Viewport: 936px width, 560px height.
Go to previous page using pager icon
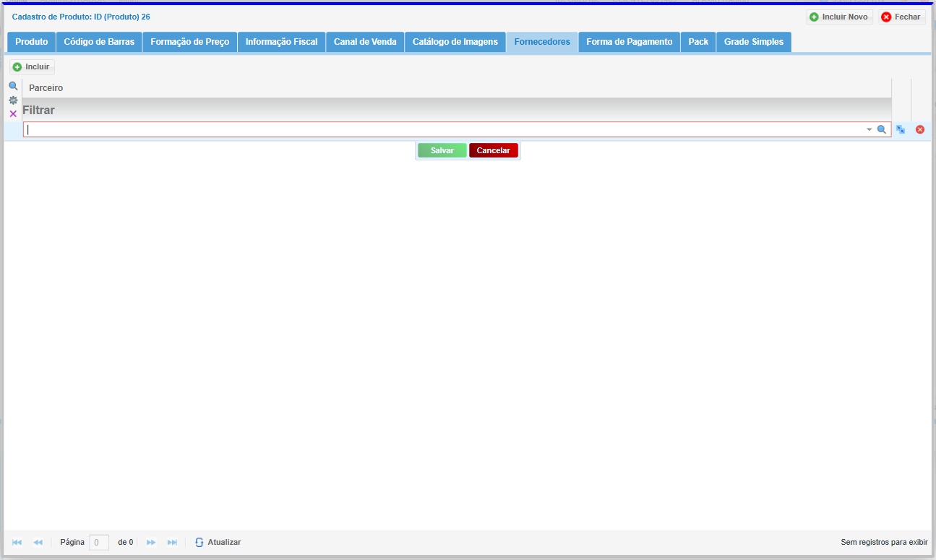[x=38, y=542]
